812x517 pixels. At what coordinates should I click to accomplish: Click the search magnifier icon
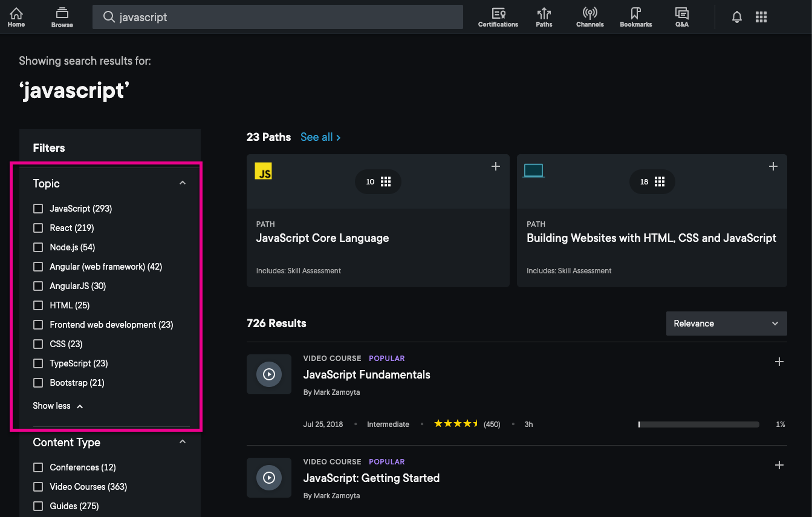(109, 17)
